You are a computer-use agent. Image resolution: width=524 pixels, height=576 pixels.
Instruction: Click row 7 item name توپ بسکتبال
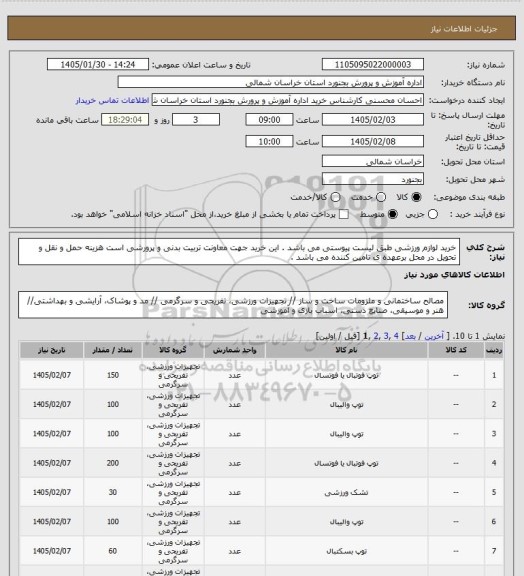click(x=346, y=551)
